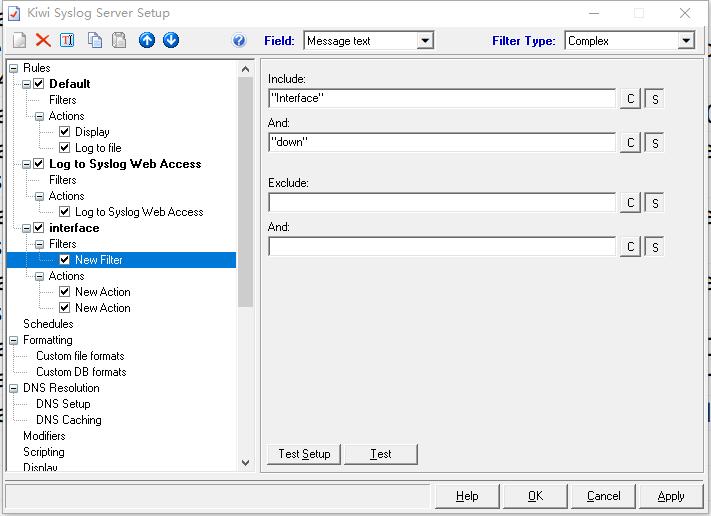This screenshot has width=711, height=516.
Task: Click the blue Move Up arrow
Action: tap(147, 40)
